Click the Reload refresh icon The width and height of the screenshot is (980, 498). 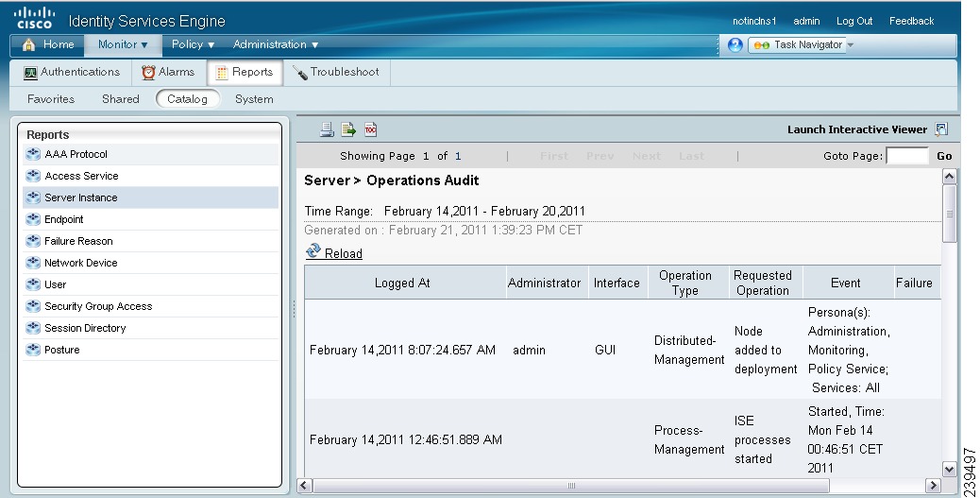pos(313,251)
